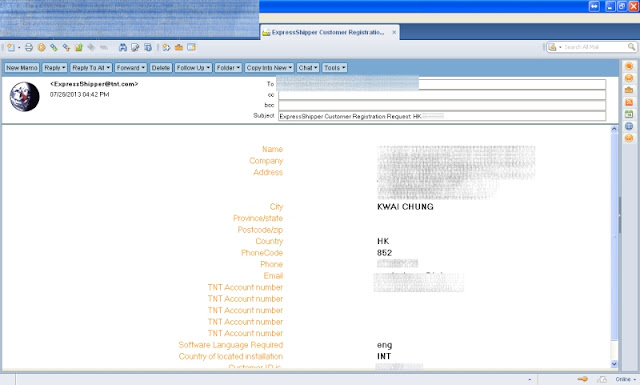
Task: Click the eng software language value
Action: 384,345
